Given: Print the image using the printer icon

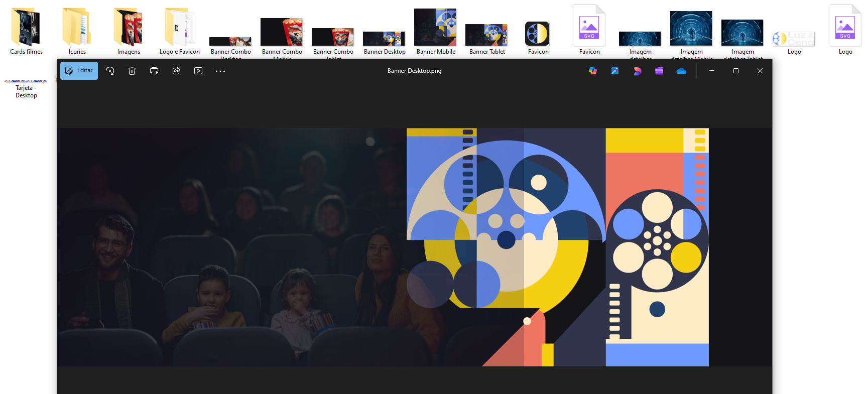Looking at the screenshot, I should (154, 71).
